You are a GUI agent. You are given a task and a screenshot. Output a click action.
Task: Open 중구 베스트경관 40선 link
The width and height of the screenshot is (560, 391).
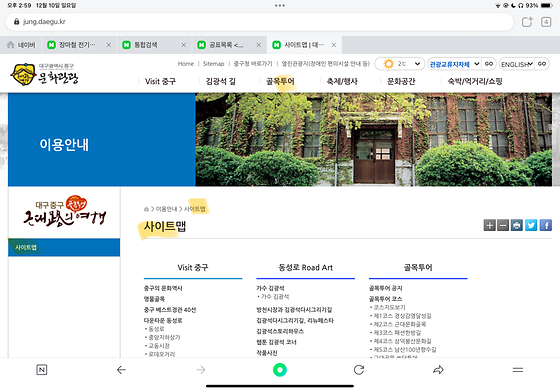(x=170, y=310)
